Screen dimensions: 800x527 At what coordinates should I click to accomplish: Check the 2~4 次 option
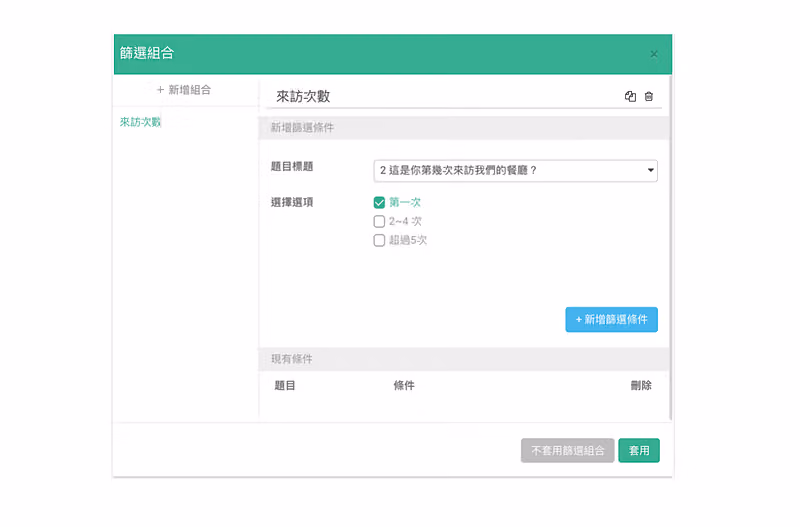[379, 221]
